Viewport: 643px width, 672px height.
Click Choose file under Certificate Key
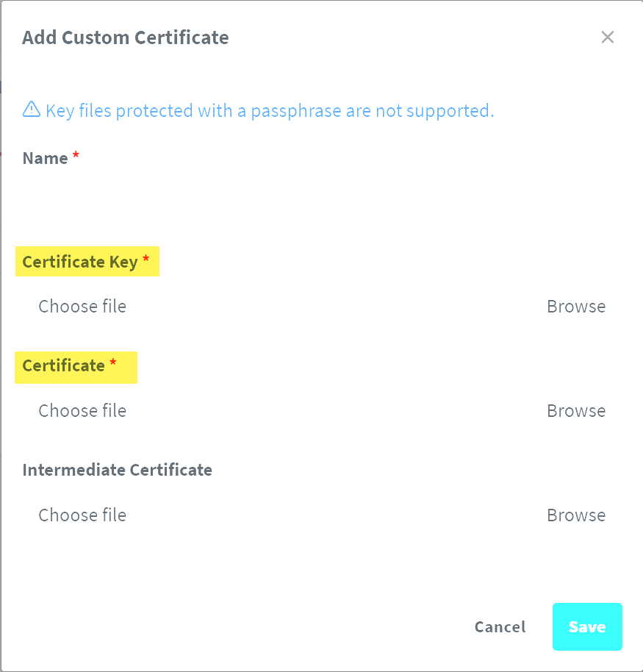[82, 307]
